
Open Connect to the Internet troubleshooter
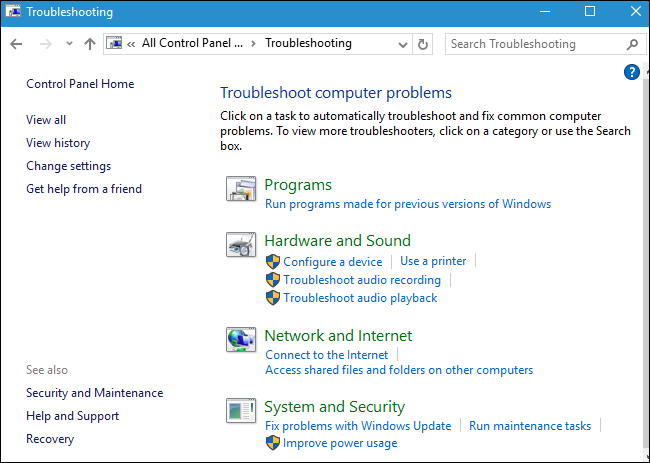[327, 355]
